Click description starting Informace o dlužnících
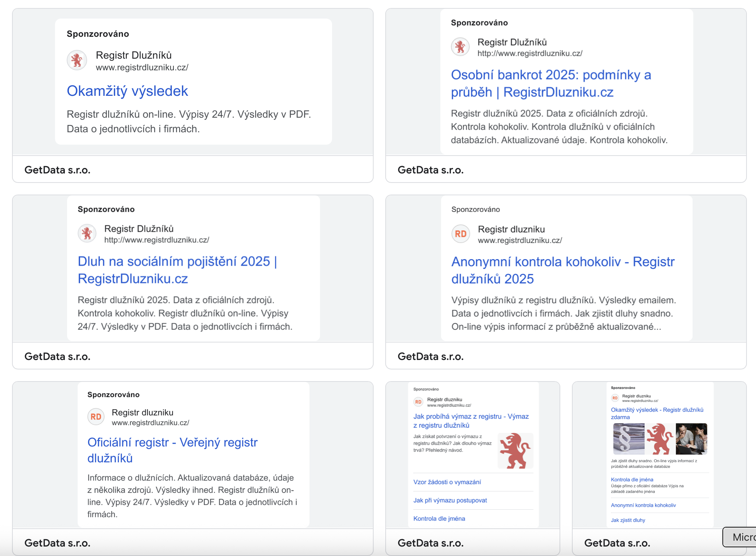The image size is (756, 556). 192,496
